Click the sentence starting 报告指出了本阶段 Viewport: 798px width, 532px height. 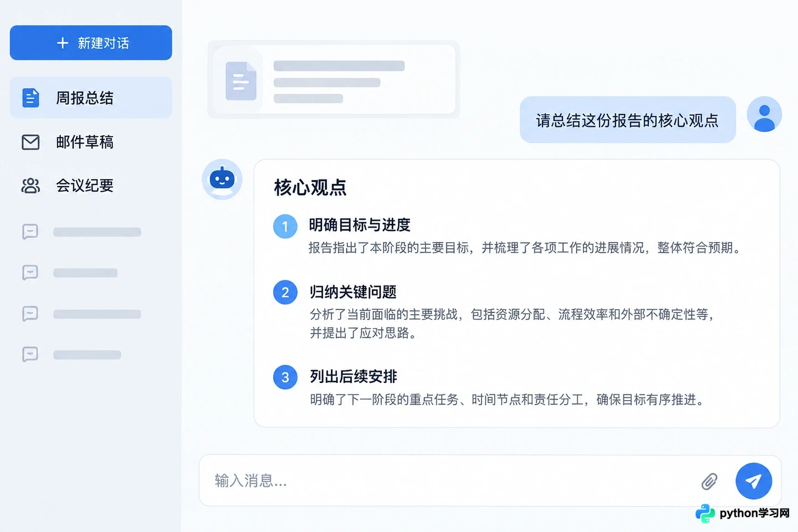(x=525, y=248)
